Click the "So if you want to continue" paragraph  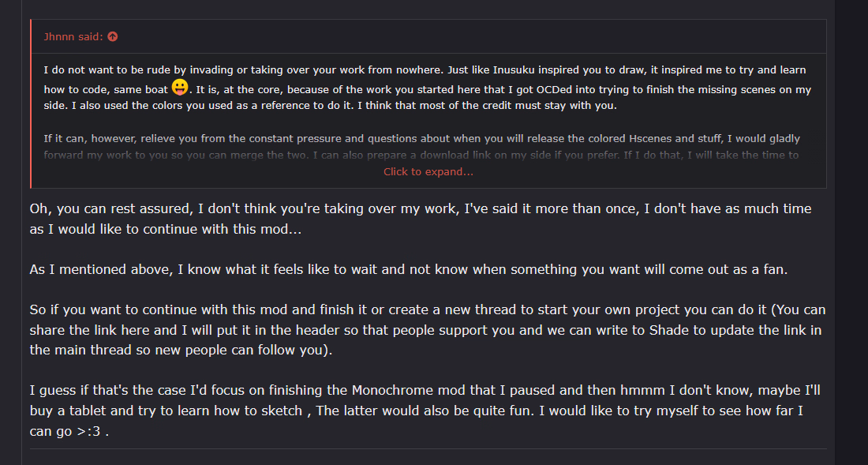[426, 329]
